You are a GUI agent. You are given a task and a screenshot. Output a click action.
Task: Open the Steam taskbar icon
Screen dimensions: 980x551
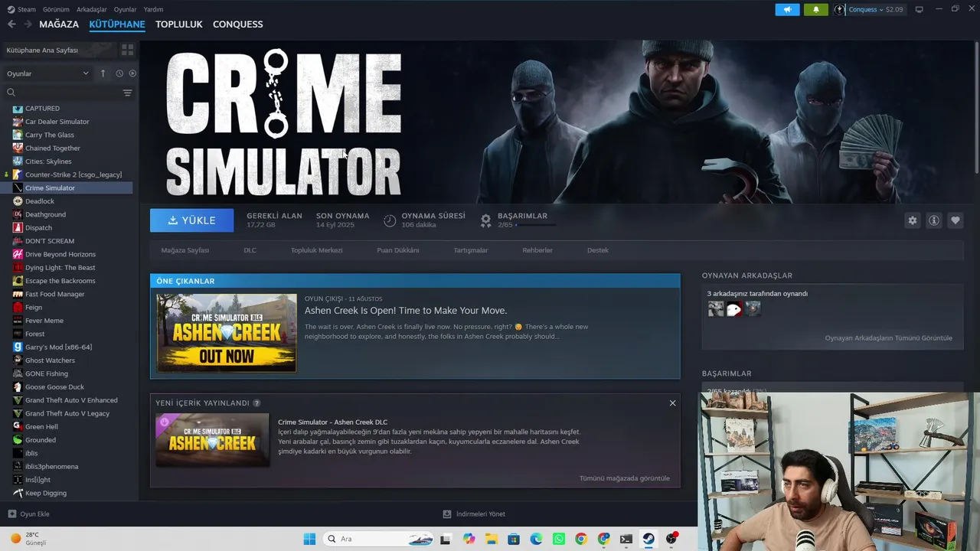(648, 539)
